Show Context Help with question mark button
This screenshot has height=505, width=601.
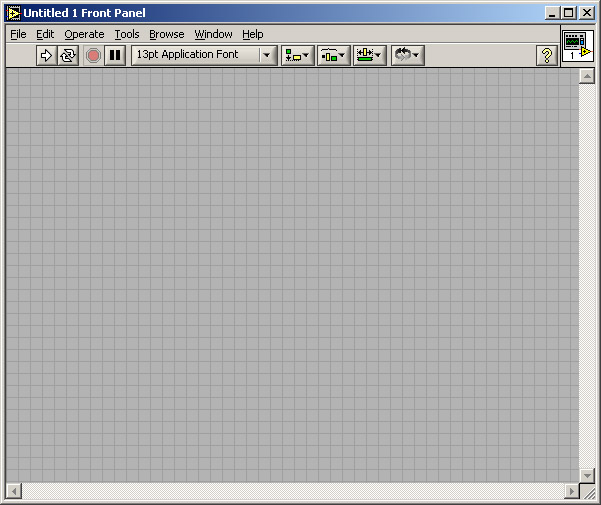(547, 56)
